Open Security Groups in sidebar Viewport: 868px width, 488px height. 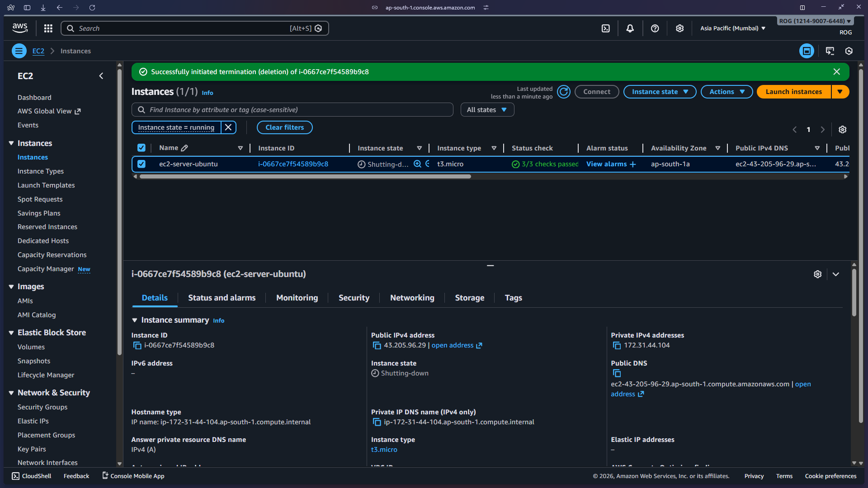click(x=42, y=407)
